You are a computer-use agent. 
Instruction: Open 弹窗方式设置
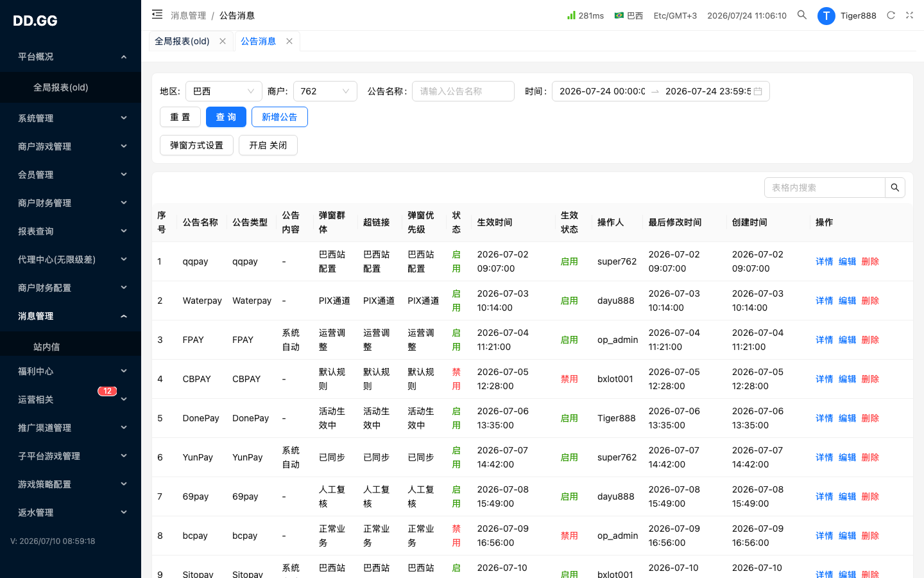tap(196, 145)
